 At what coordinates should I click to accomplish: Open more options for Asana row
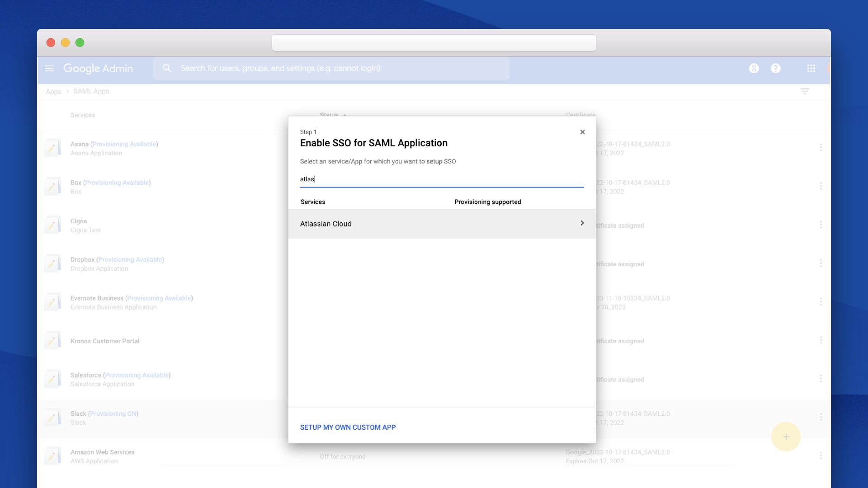coord(821,148)
